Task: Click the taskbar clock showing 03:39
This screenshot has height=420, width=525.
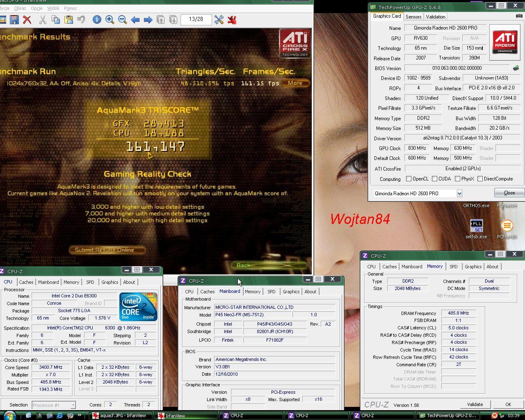Action: [514, 415]
